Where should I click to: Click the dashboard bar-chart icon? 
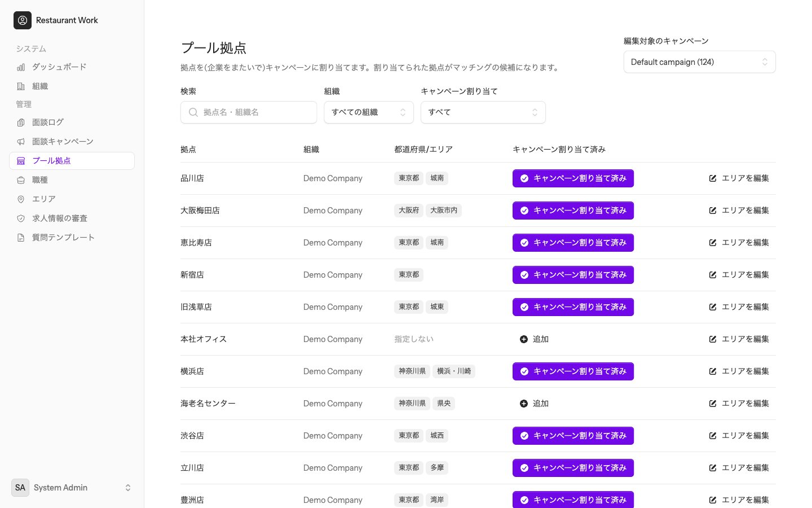pos(21,67)
